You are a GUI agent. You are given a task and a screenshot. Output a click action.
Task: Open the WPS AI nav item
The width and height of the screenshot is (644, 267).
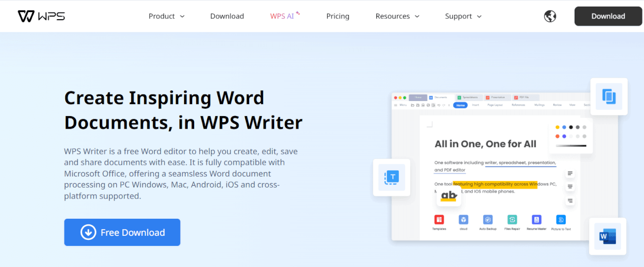coord(285,16)
